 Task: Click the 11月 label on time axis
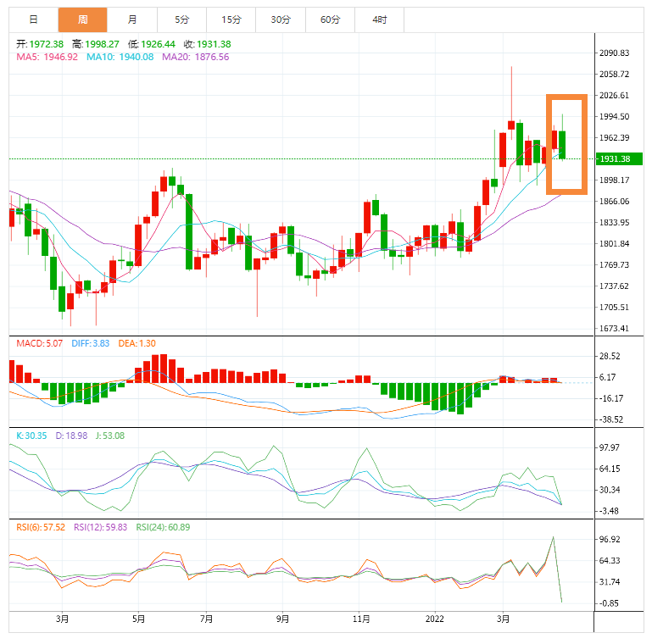361,619
